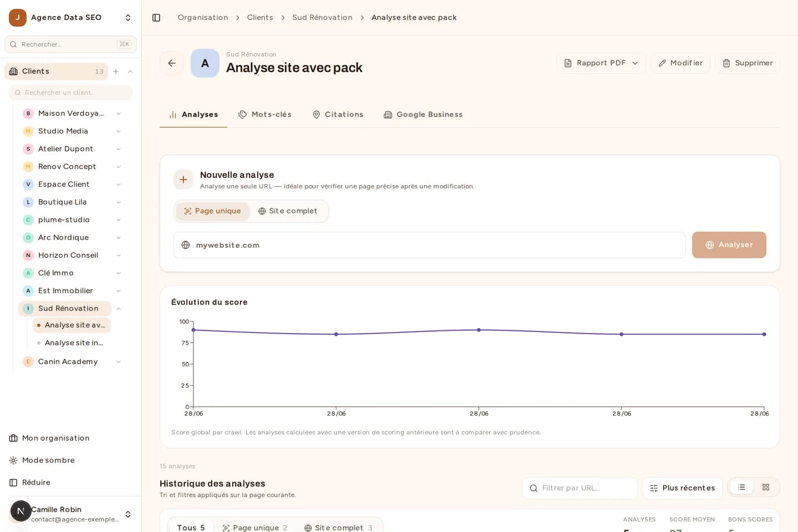The width and height of the screenshot is (798, 532).
Task: Filter history by Tous
Action: (x=191, y=528)
